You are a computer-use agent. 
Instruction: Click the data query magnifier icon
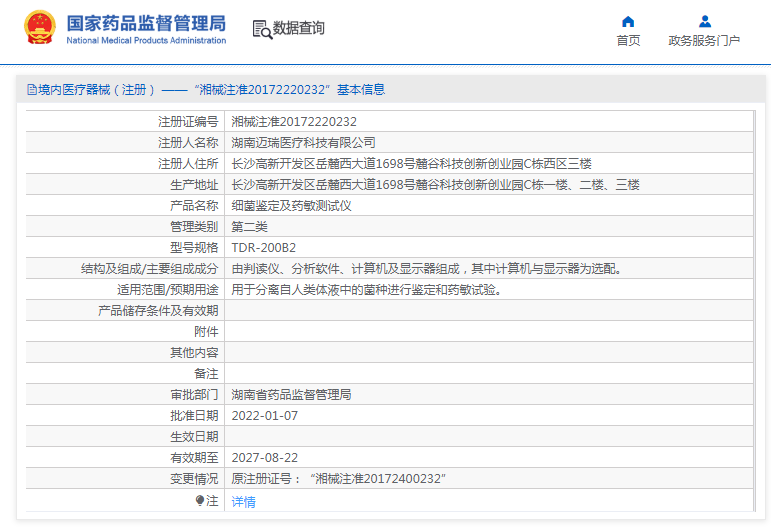tap(262, 29)
